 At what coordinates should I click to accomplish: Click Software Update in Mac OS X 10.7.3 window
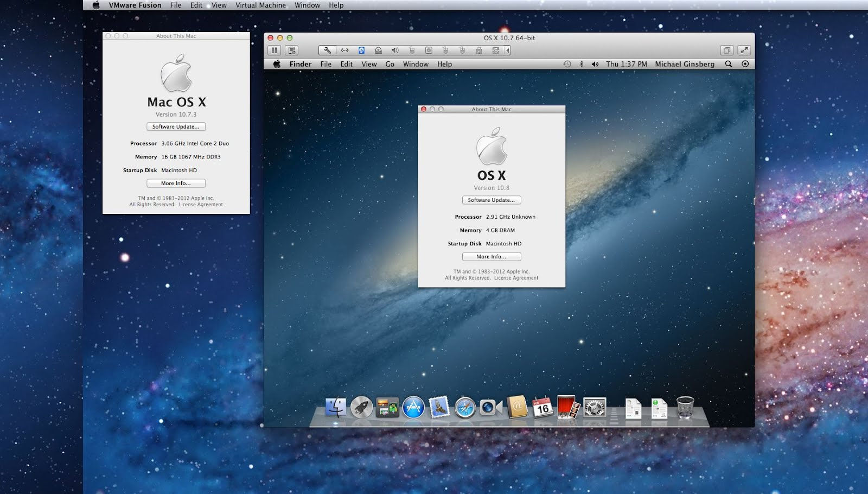click(x=176, y=126)
